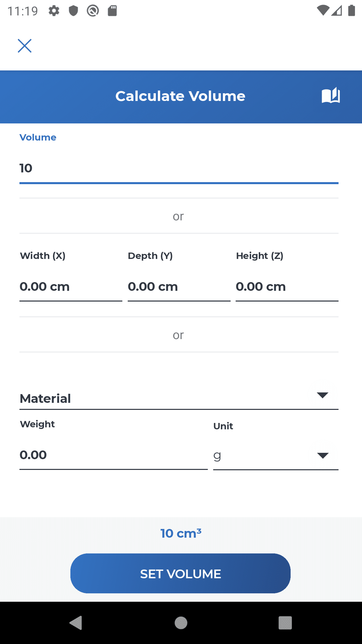This screenshot has width=362, height=644.
Task: Open the guide book icon
Action: tap(330, 96)
